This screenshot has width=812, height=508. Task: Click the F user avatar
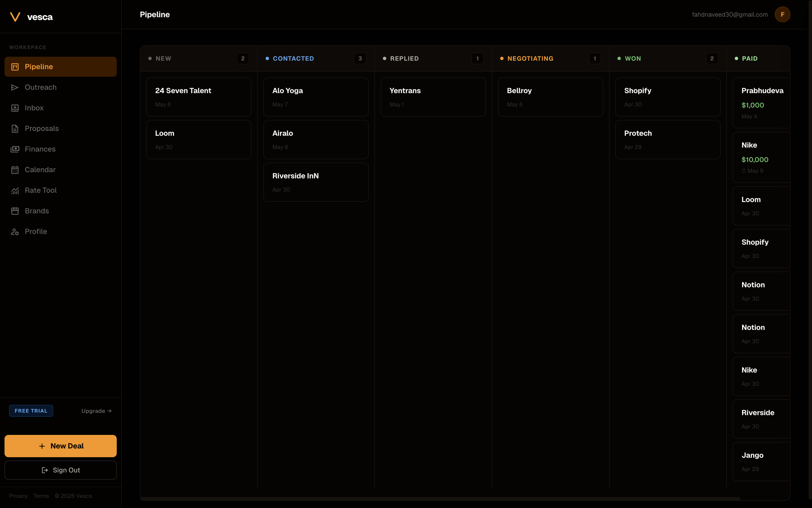point(782,14)
